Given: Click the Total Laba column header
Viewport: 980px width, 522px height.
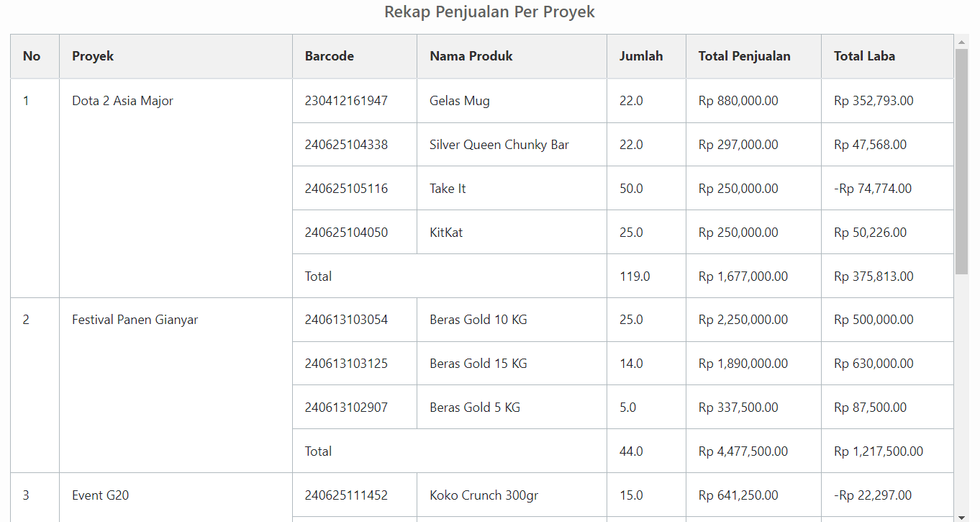Looking at the screenshot, I should pyautogui.click(x=864, y=56).
